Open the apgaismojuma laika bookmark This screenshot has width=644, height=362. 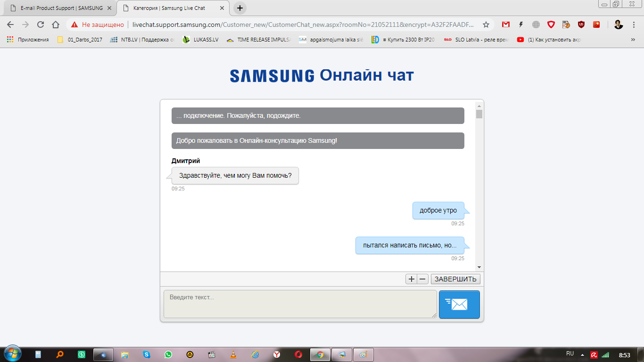pos(331,40)
